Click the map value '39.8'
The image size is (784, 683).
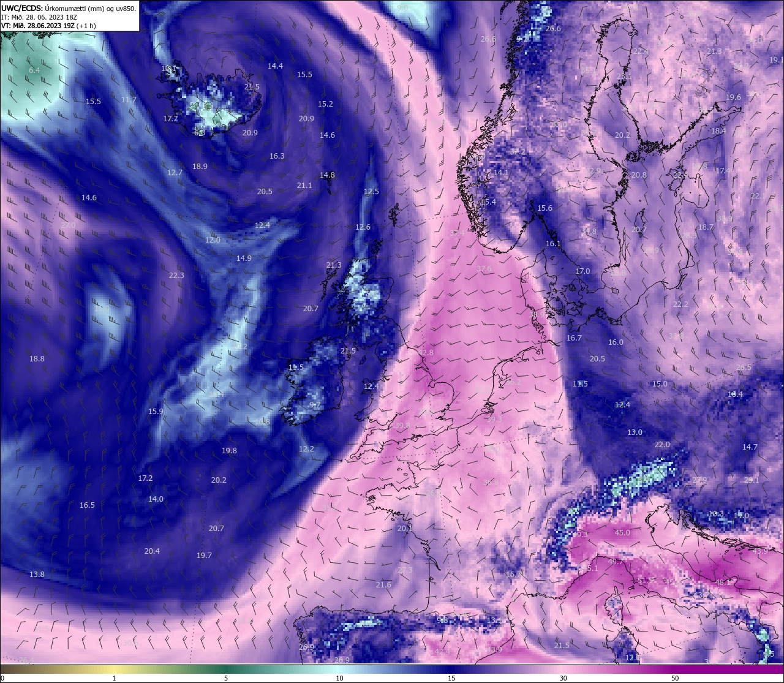402,426
